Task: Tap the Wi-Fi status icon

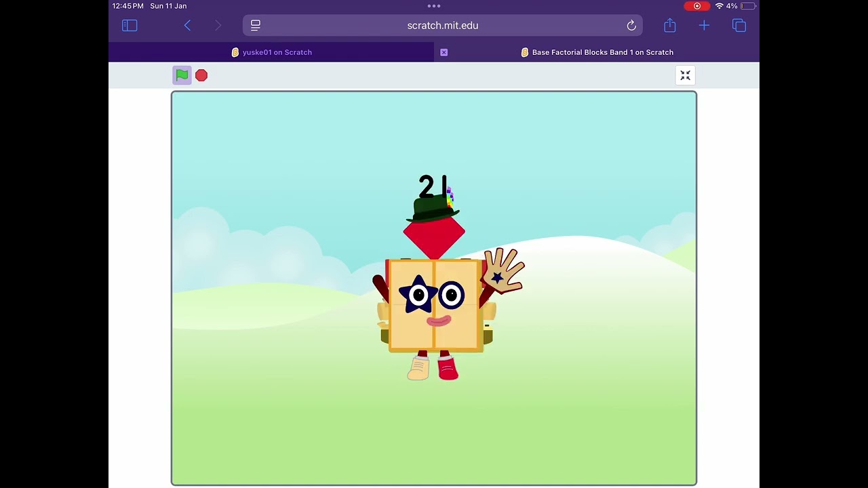Action: 719,6
